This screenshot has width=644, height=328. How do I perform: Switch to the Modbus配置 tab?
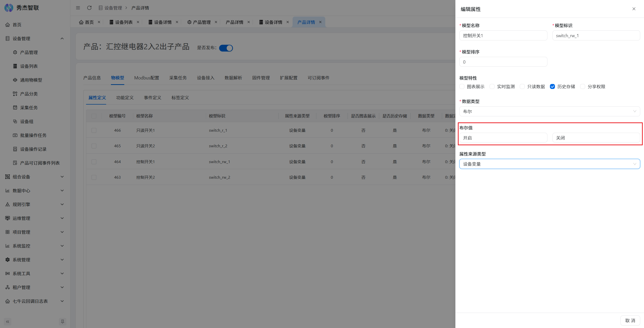[x=146, y=78]
